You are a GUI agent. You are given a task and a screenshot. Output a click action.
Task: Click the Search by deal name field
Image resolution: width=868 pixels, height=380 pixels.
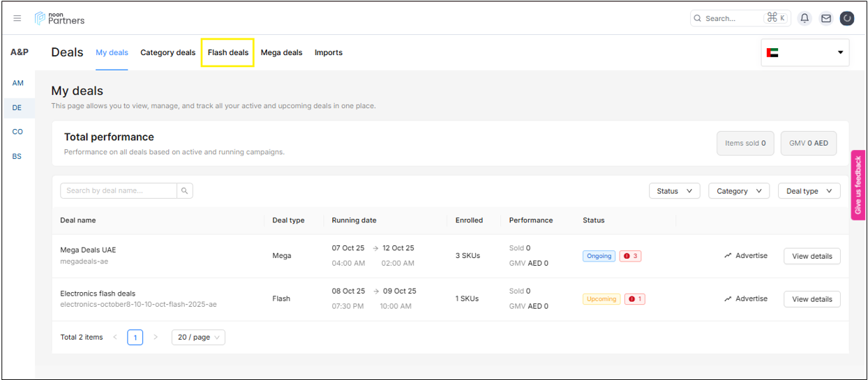(x=118, y=190)
